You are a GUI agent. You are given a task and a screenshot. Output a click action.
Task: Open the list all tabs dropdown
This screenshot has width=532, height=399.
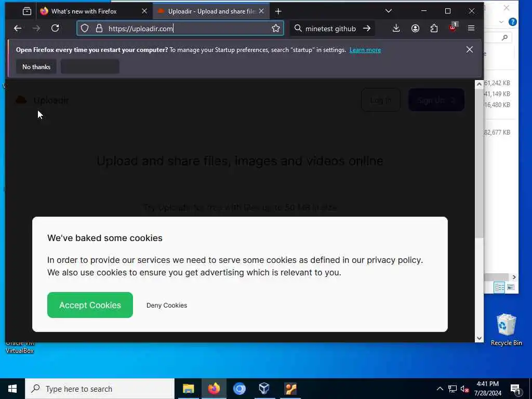[389, 11]
